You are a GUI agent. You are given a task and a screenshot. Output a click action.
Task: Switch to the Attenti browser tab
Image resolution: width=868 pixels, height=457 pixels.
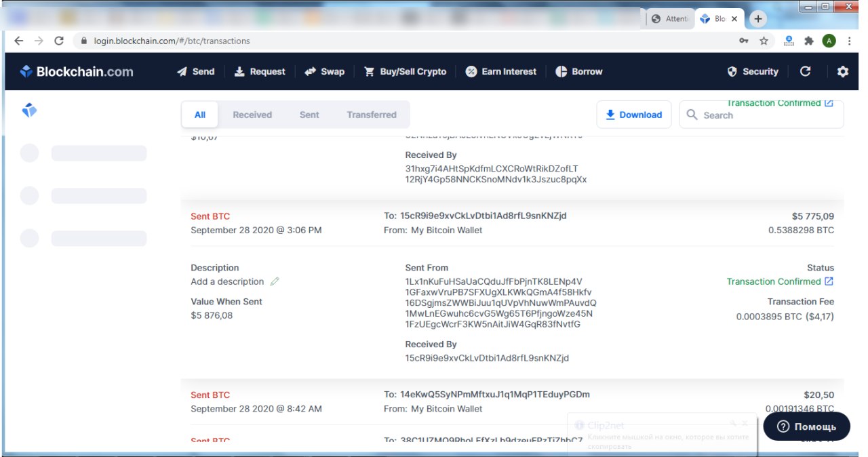[669, 19]
